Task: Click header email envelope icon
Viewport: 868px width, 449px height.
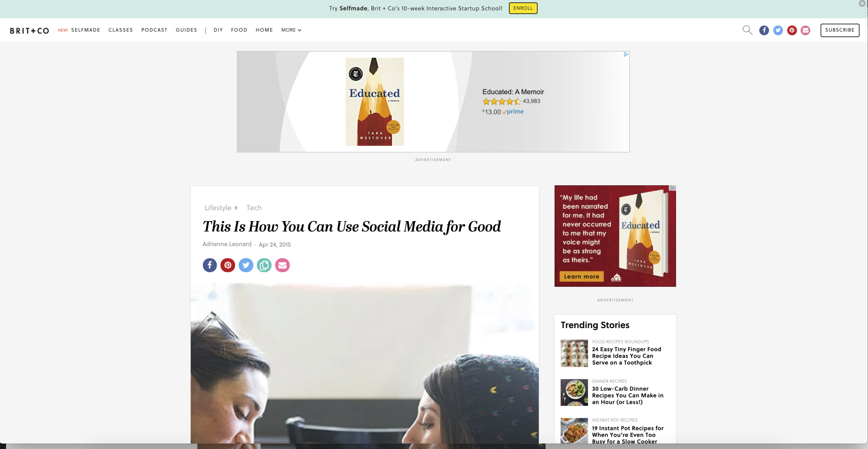Action: 806,30
